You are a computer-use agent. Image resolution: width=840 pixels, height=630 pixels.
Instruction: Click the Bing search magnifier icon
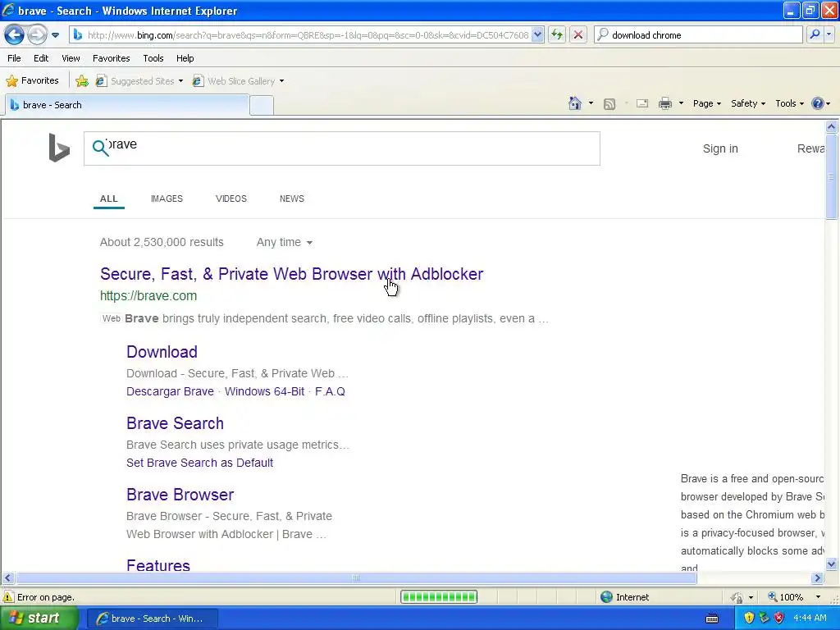(x=100, y=148)
